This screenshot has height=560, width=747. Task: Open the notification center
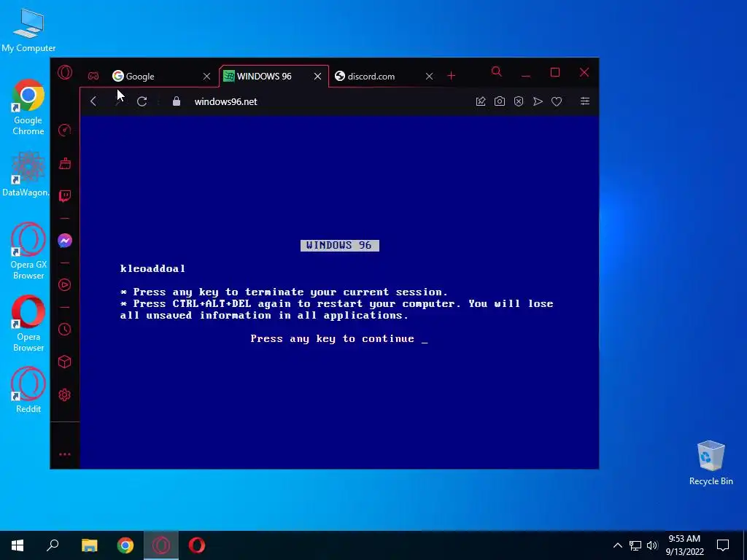[x=723, y=545]
